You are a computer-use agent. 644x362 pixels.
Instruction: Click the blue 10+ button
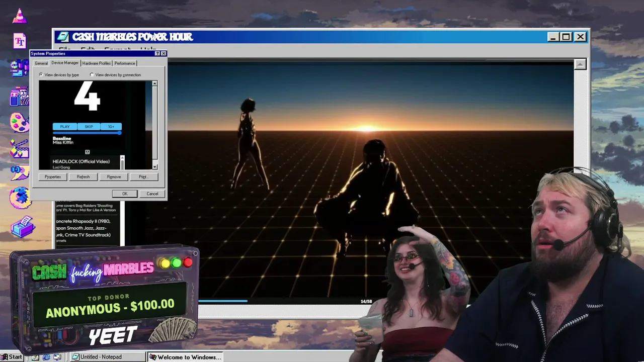pos(111,127)
